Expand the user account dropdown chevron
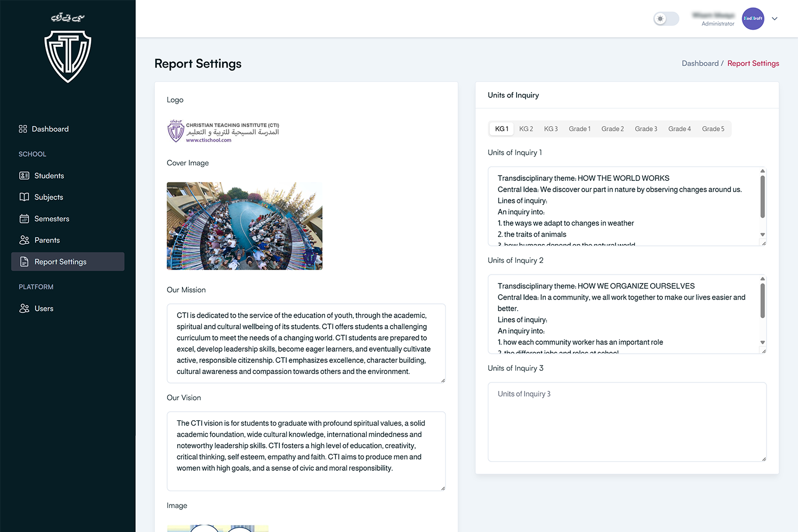Image resolution: width=798 pixels, height=532 pixels. pos(775,19)
